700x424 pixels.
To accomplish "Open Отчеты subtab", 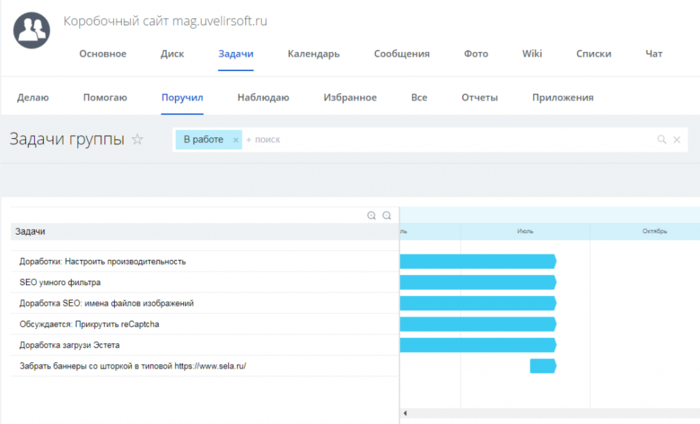I will [479, 97].
